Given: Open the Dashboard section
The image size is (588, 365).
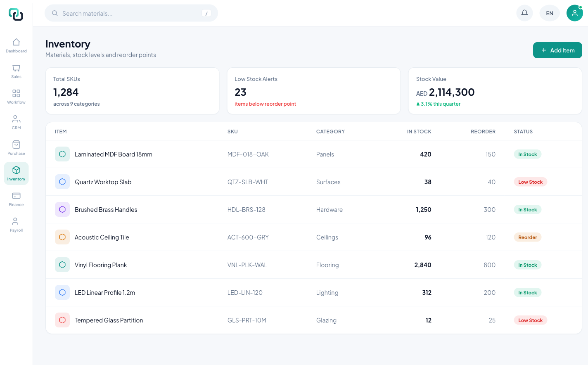Looking at the screenshot, I should (16, 45).
